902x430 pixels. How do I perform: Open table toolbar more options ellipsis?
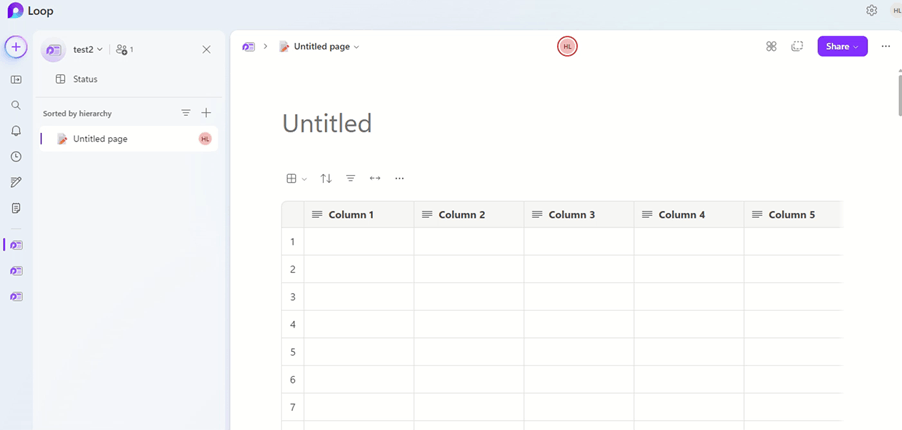point(400,178)
